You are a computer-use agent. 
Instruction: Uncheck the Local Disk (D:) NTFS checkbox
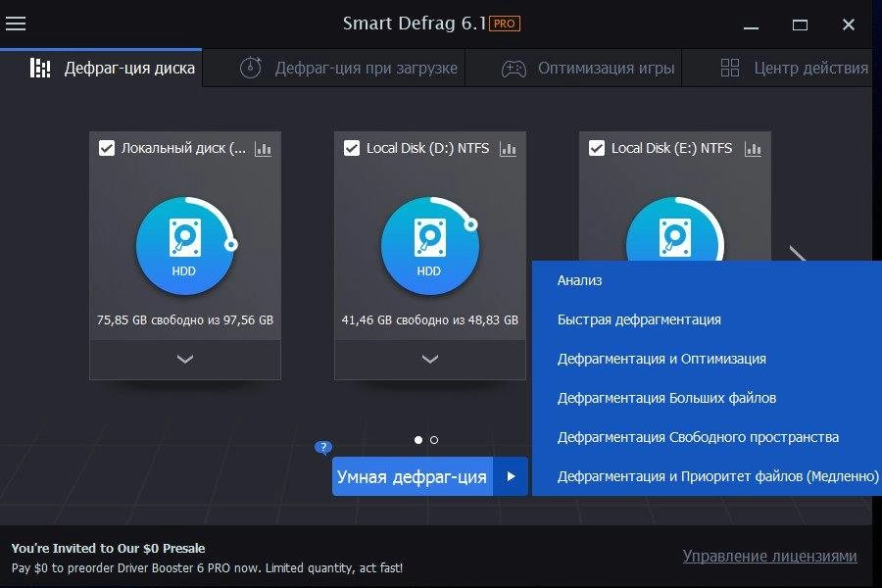(x=352, y=148)
